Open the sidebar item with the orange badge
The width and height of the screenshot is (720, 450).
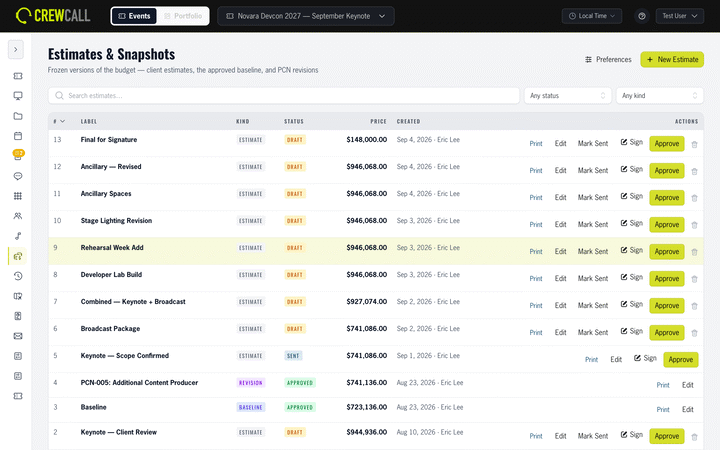[x=18, y=155]
